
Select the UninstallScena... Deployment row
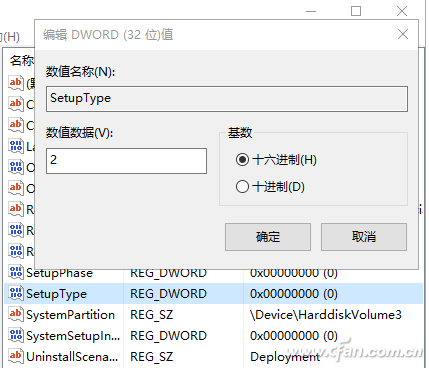[x=213, y=357]
